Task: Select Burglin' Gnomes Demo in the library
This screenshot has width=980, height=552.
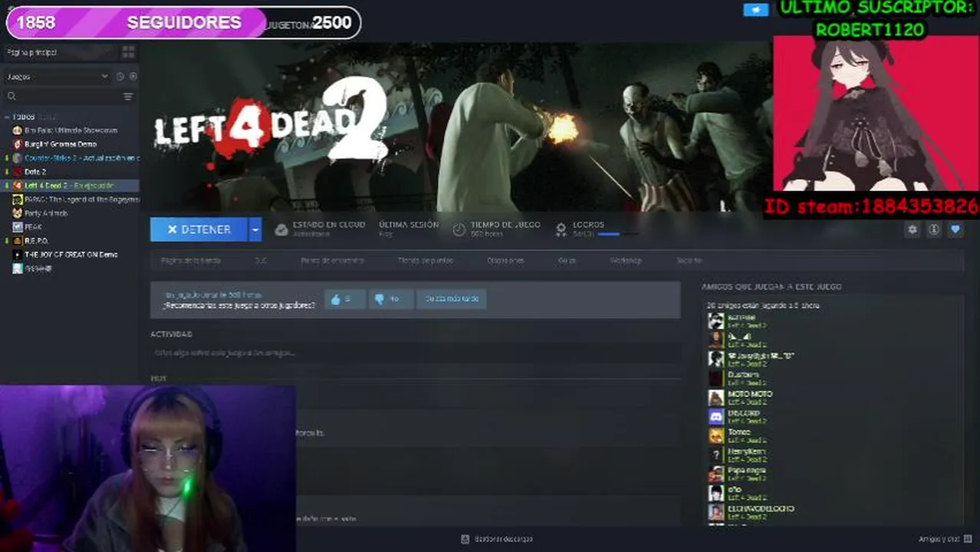Action: pos(61,144)
